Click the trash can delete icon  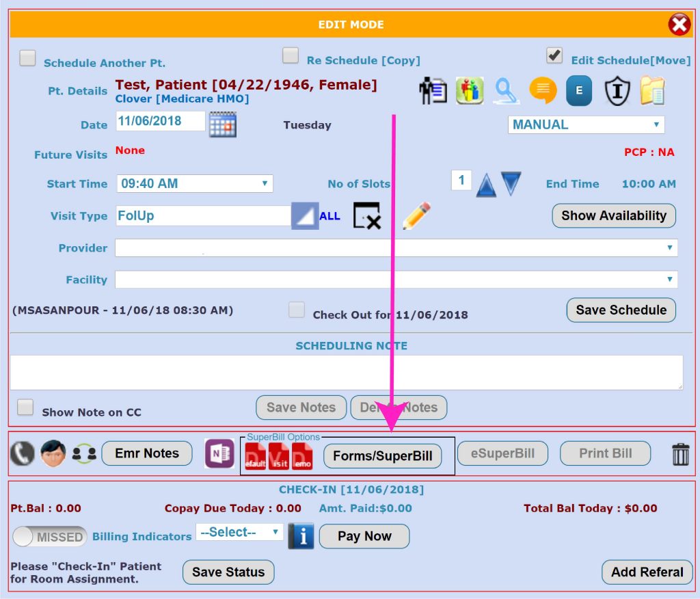point(680,454)
